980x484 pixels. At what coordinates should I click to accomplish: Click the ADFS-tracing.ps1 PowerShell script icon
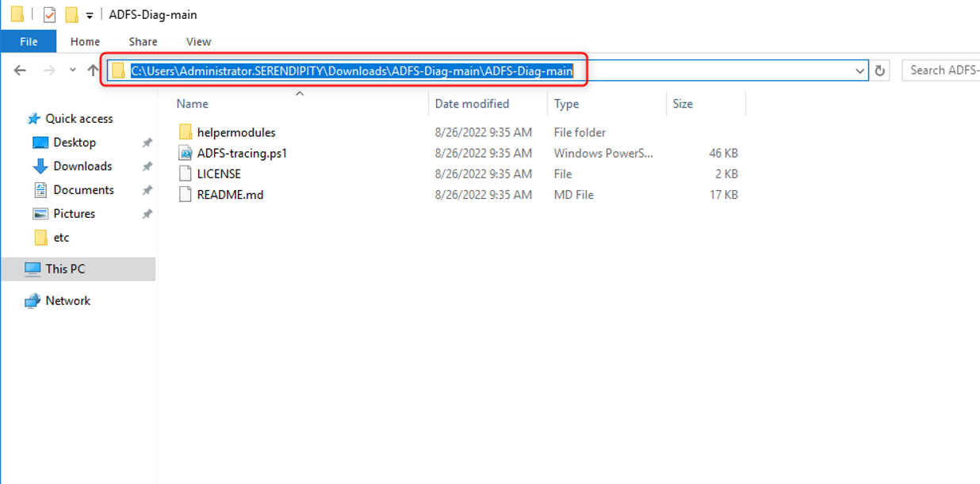click(186, 153)
